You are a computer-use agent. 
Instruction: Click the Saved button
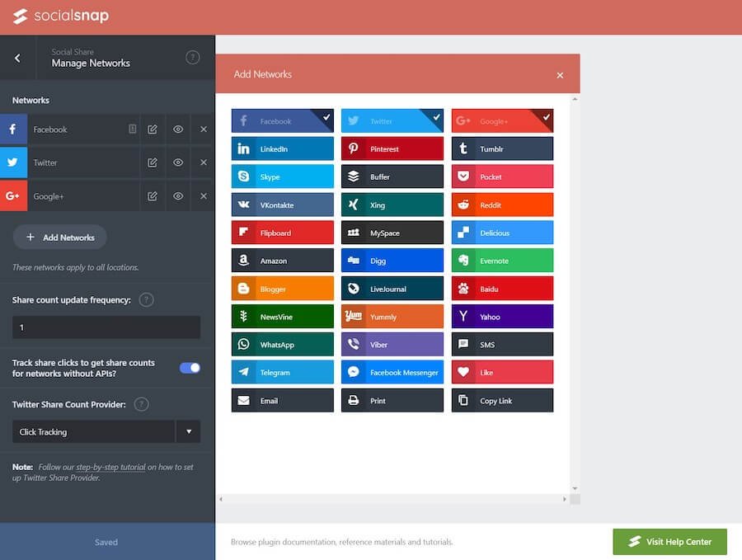pos(107,542)
